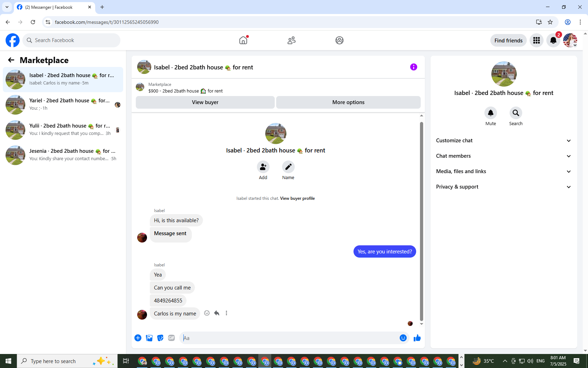Open conversation information purple info icon
The height and width of the screenshot is (368, 588).
click(414, 67)
